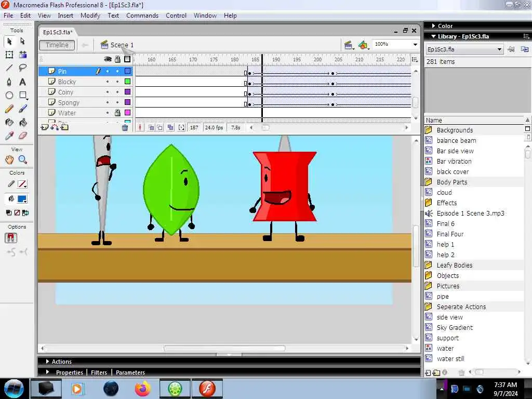Open the File menu
The height and width of the screenshot is (399, 532).
point(8,16)
